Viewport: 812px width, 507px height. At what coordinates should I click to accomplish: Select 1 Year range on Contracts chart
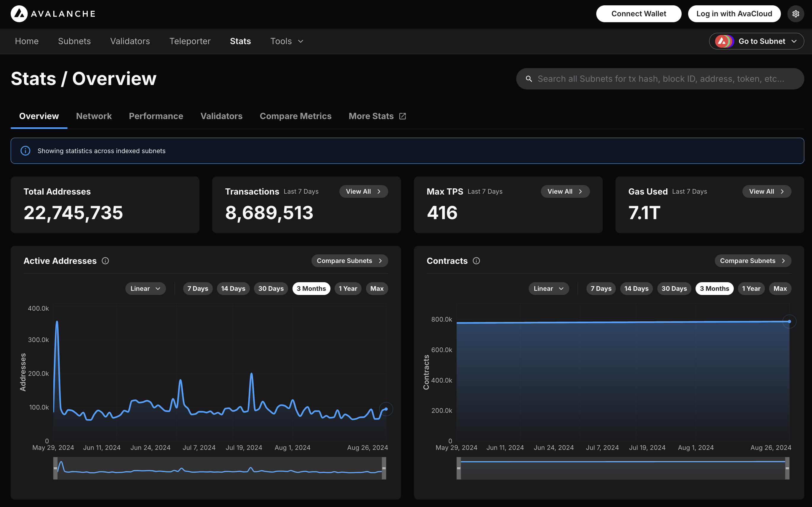[751, 289]
